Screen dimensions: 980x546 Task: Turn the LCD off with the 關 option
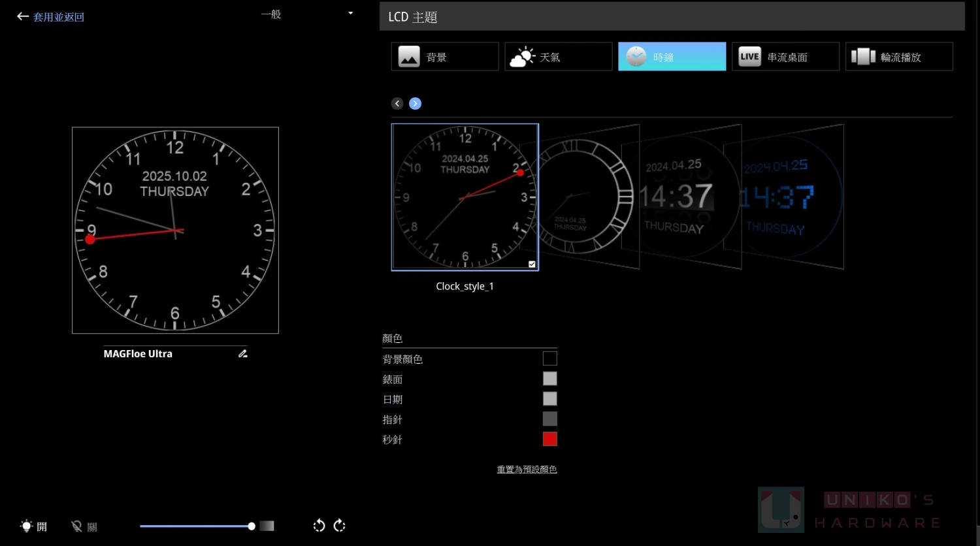pos(84,526)
